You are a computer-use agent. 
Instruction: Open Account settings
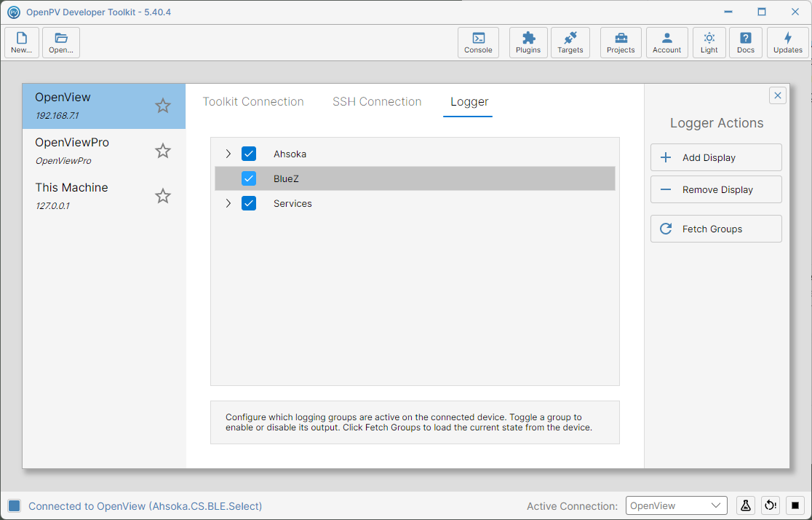[667, 42]
